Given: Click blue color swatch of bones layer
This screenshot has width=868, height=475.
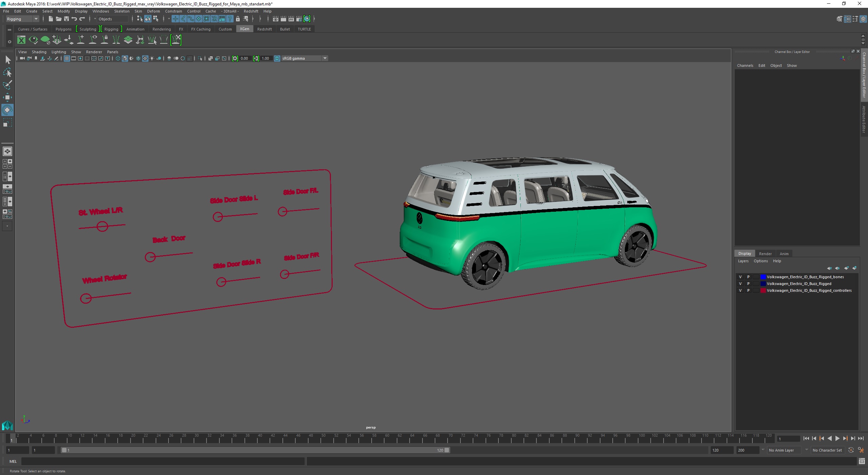Looking at the screenshot, I should (x=763, y=277).
